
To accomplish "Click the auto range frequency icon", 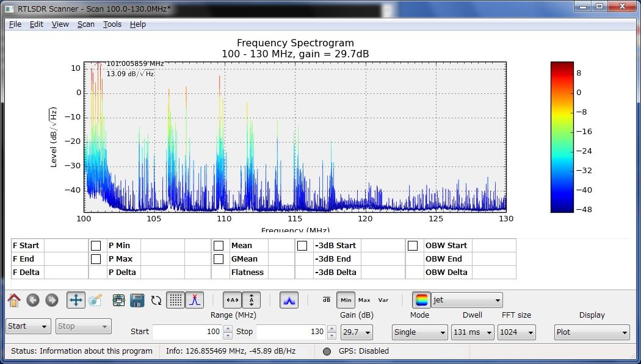I will [x=233, y=299].
